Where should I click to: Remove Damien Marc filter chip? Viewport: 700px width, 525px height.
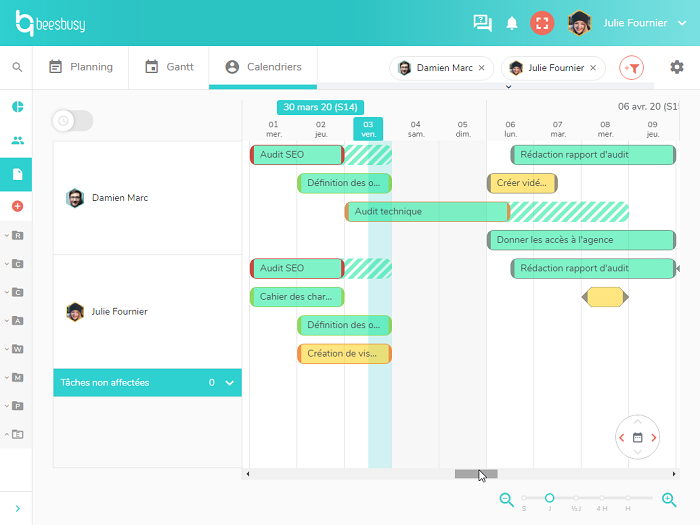tap(481, 68)
